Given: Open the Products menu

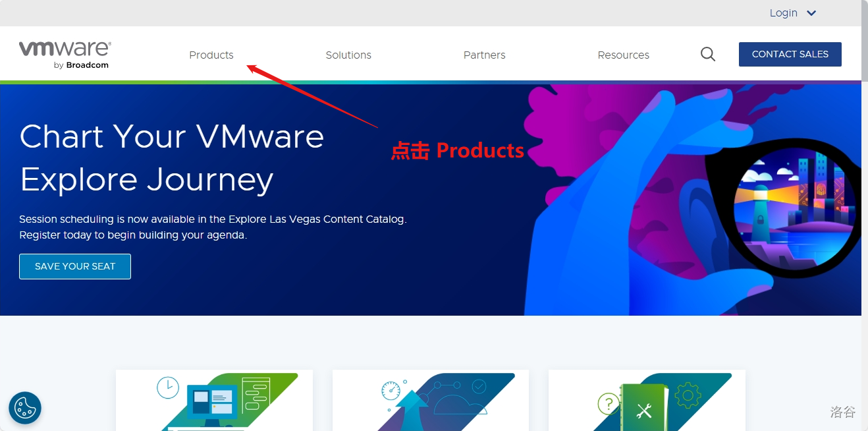Looking at the screenshot, I should [x=211, y=55].
